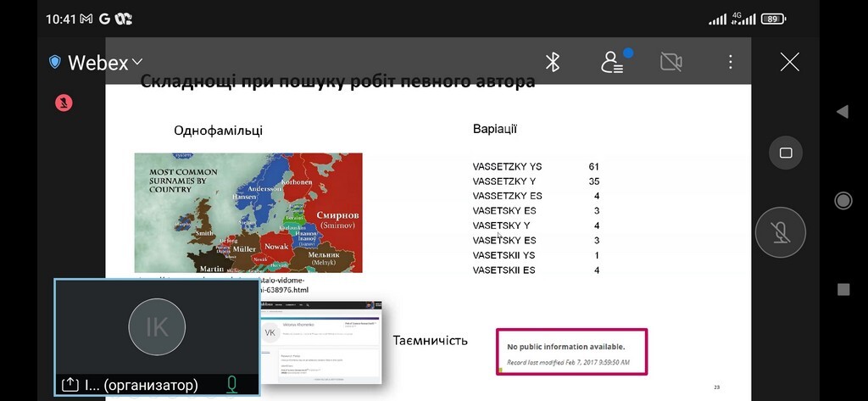Tap the VASETSKII ES row
The image size is (868, 401).
coord(536,270)
